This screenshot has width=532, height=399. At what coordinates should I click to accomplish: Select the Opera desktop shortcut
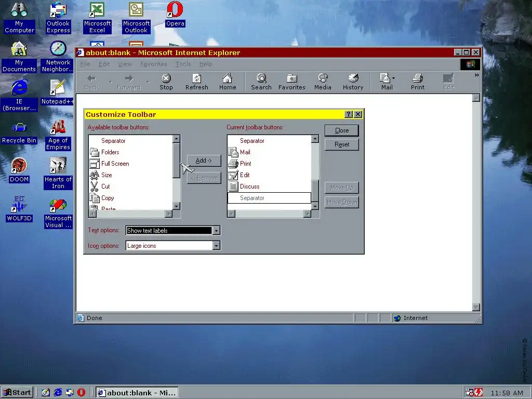pyautogui.click(x=175, y=14)
